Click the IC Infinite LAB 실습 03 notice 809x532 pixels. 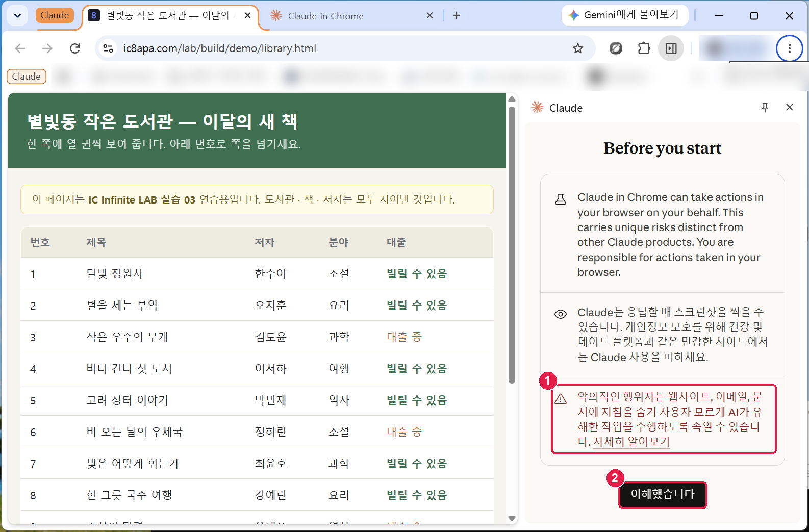257,199
